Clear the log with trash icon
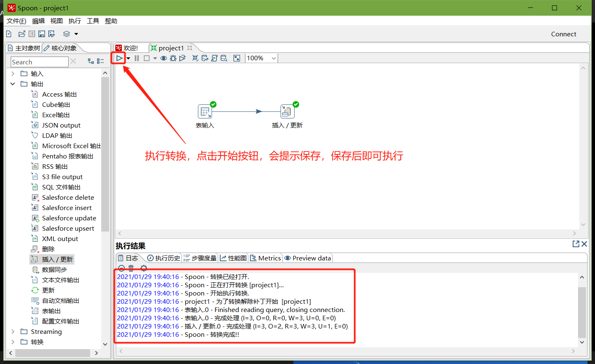 [x=131, y=268]
